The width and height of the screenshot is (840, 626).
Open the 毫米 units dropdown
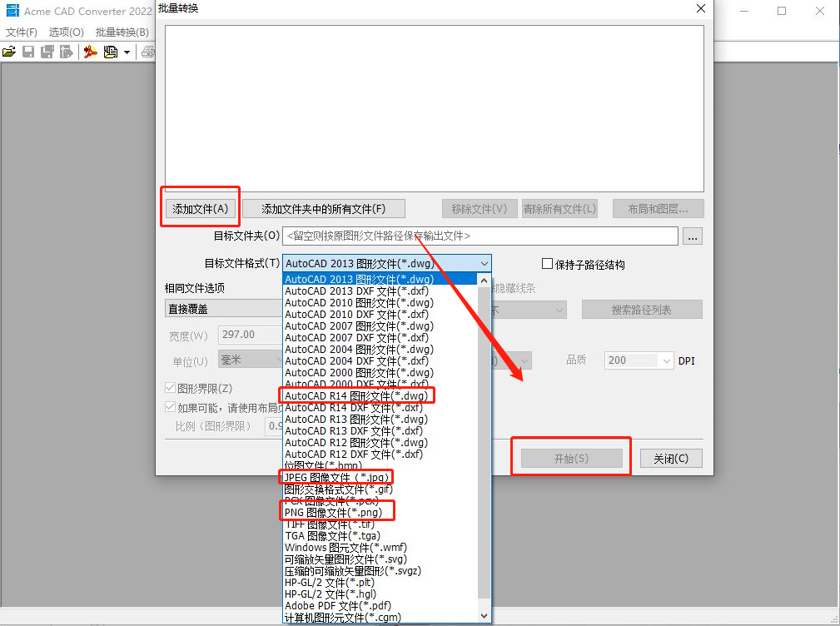[x=251, y=360]
